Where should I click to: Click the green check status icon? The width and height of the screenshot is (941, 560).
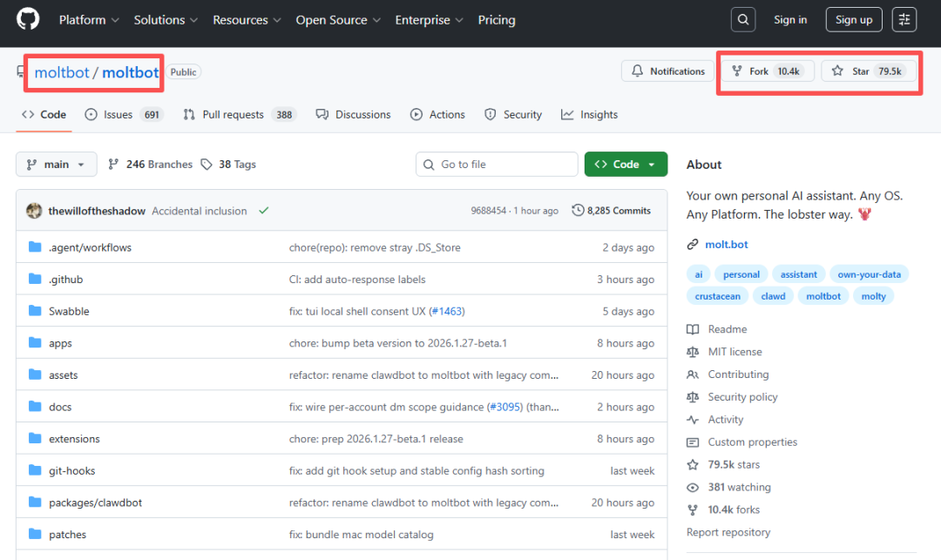pyautogui.click(x=263, y=211)
